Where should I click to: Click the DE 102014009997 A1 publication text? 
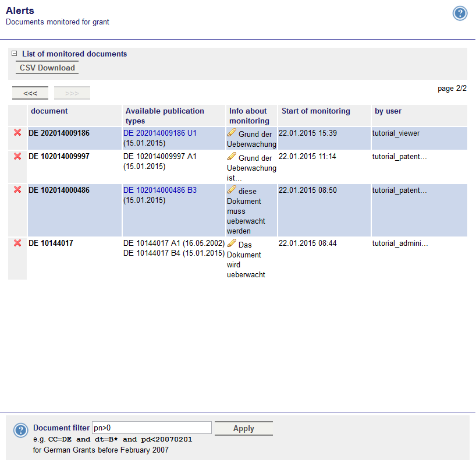coord(160,156)
